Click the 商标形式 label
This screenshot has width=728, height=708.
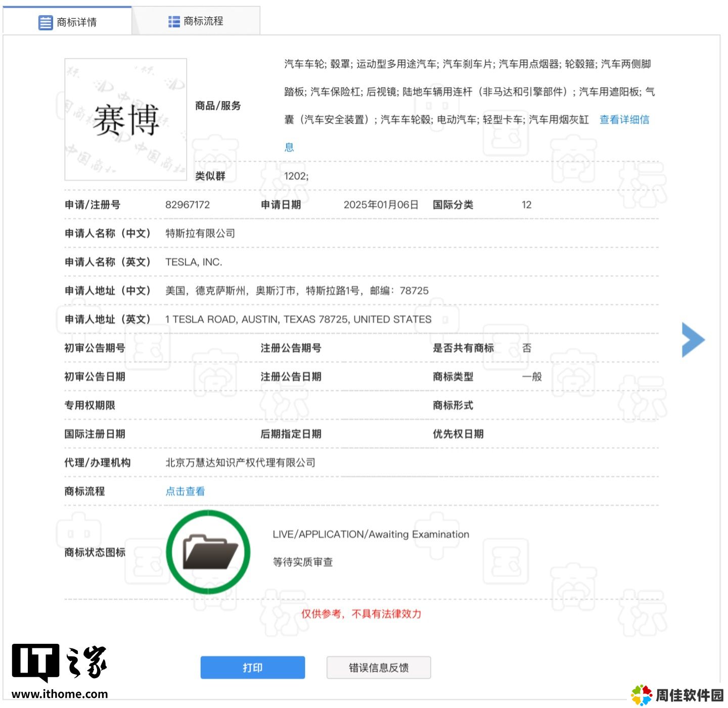[x=453, y=405]
